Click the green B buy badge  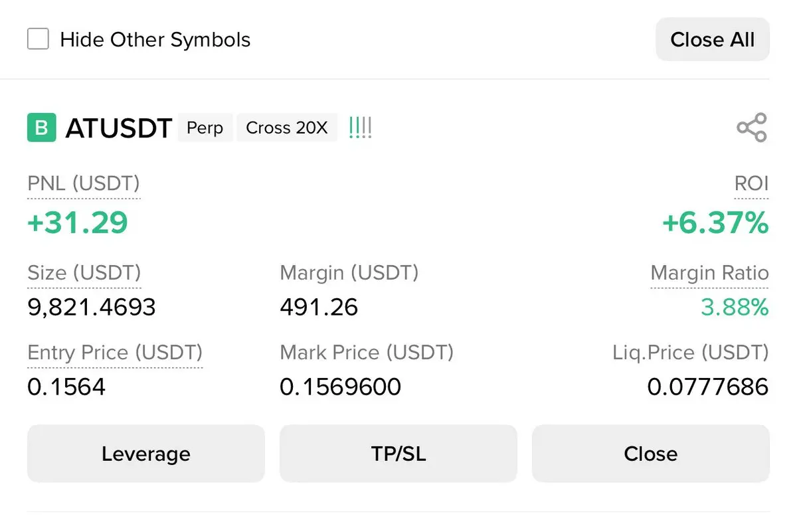pos(41,128)
